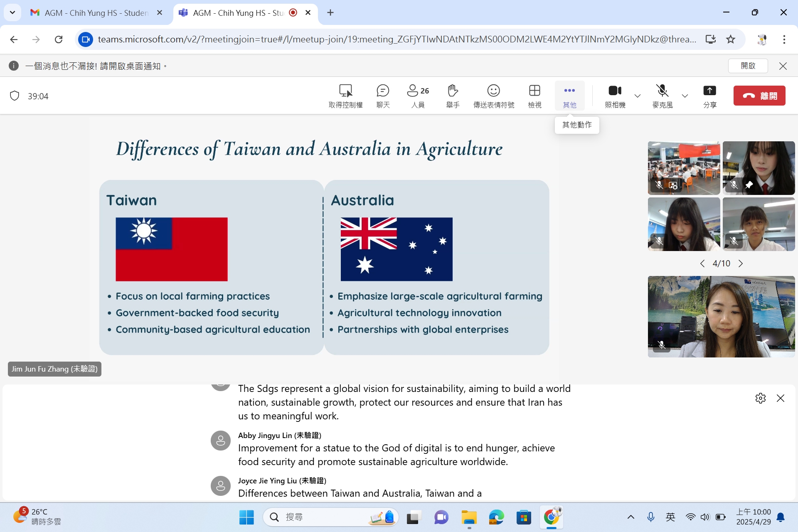Unmute the microphone (麥克風)

tap(663, 96)
